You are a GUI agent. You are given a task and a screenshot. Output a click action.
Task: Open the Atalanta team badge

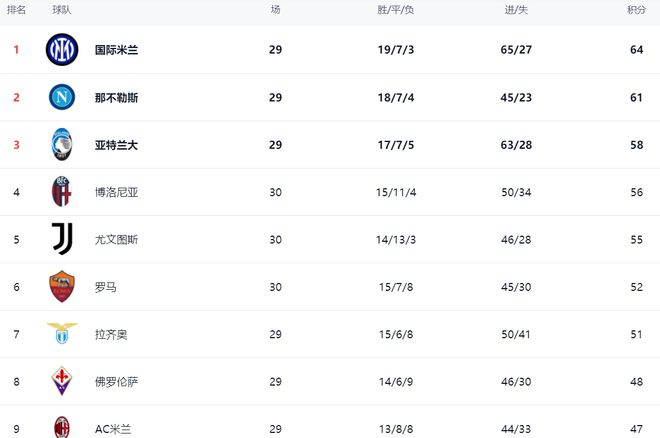pos(62,144)
